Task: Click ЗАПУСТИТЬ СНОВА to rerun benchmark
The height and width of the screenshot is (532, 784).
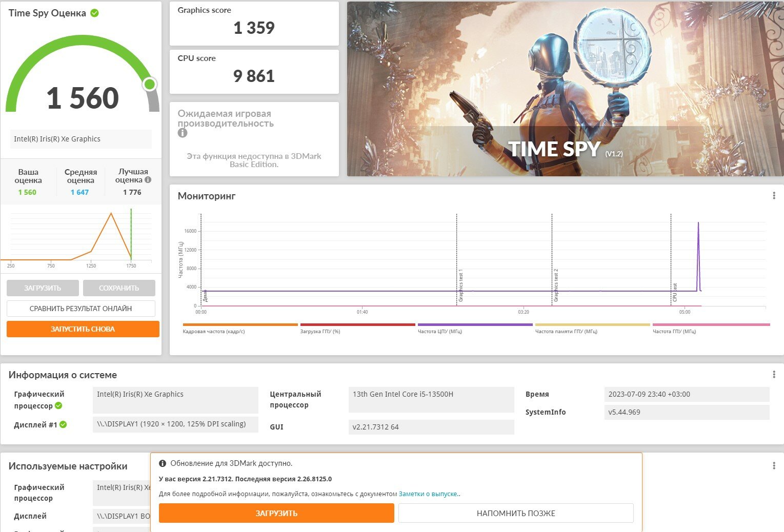Action: tap(83, 329)
